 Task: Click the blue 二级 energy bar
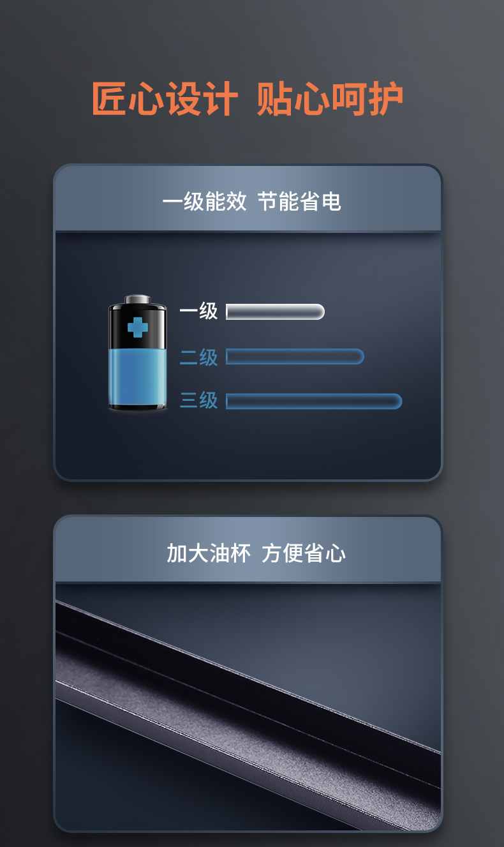[295, 356]
